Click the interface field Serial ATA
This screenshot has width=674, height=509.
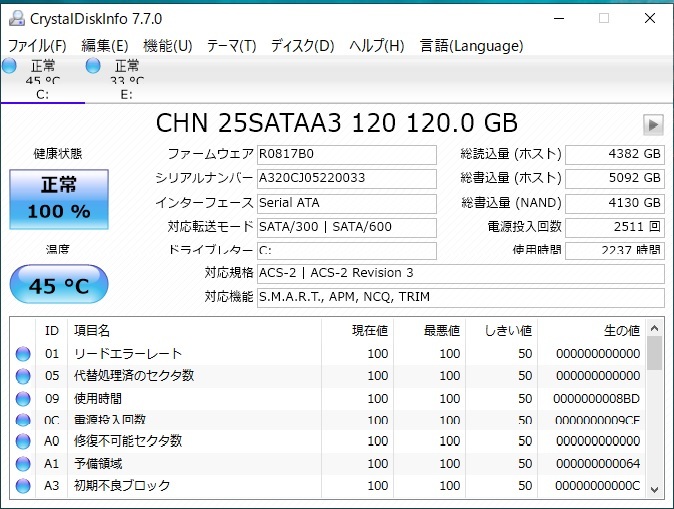pos(347,203)
